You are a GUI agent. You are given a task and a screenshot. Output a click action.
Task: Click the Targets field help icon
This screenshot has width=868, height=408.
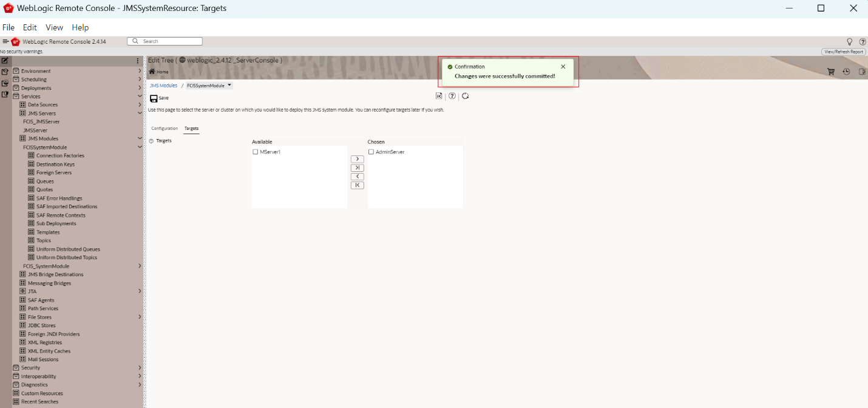(x=151, y=141)
